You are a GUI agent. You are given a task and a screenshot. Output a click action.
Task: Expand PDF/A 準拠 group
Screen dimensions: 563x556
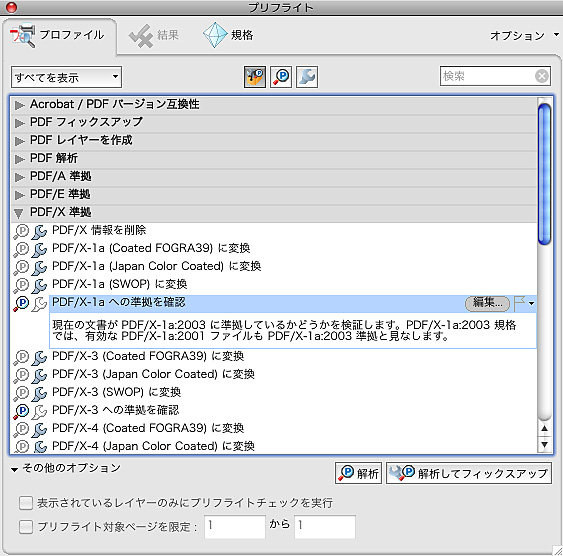click(19, 177)
